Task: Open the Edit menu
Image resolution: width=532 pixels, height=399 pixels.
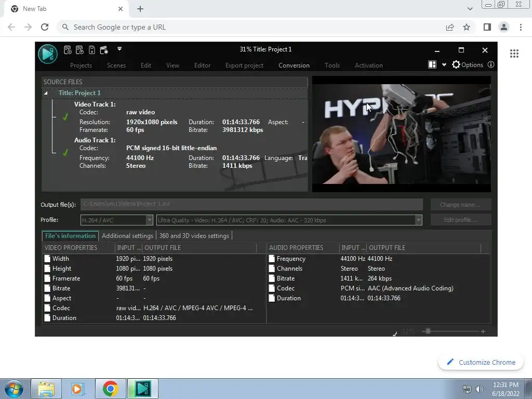Action: pyautogui.click(x=146, y=65)
